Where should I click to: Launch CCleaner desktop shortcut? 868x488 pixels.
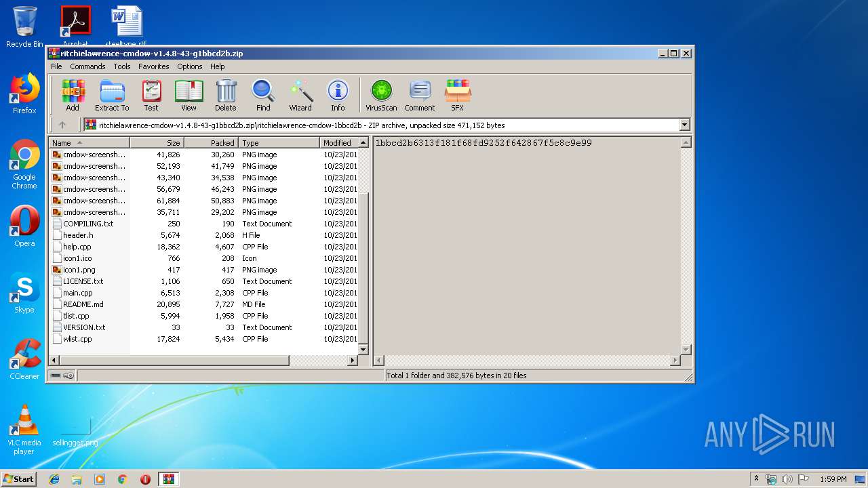point(24,359)
